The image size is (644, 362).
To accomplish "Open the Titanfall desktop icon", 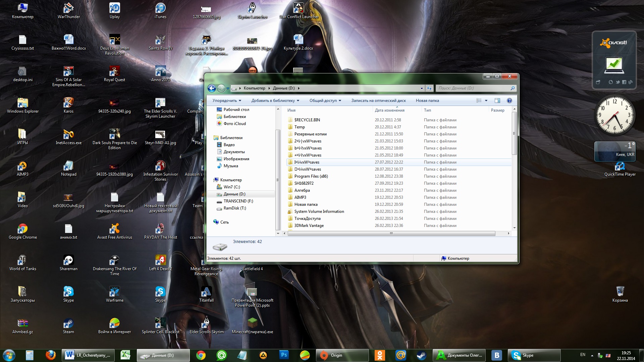I will pyautogui.click(x=206, y=294).
